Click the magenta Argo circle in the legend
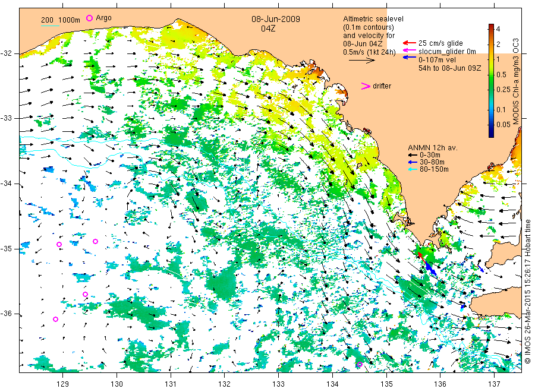This screenshot has width=535, height=392. (89, 18)
